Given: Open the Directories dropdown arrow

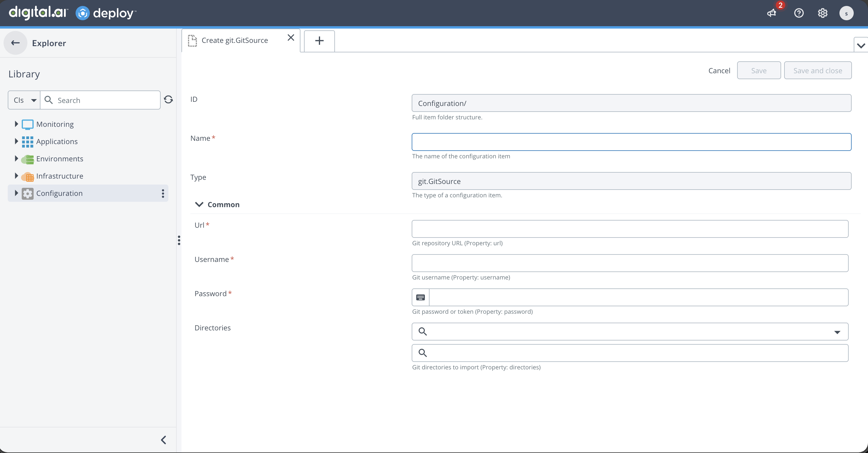Looking at the screenshot, I should coord(837,332).
